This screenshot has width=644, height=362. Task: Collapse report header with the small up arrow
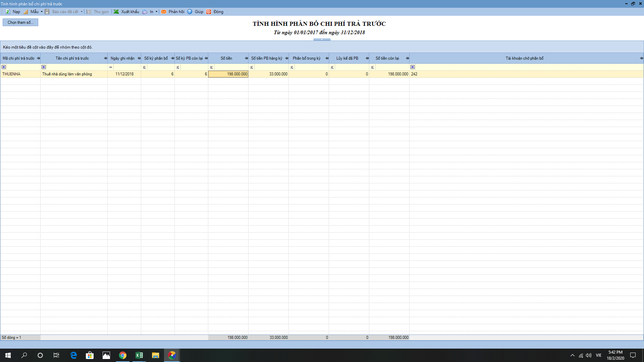(x=322, y=40)
